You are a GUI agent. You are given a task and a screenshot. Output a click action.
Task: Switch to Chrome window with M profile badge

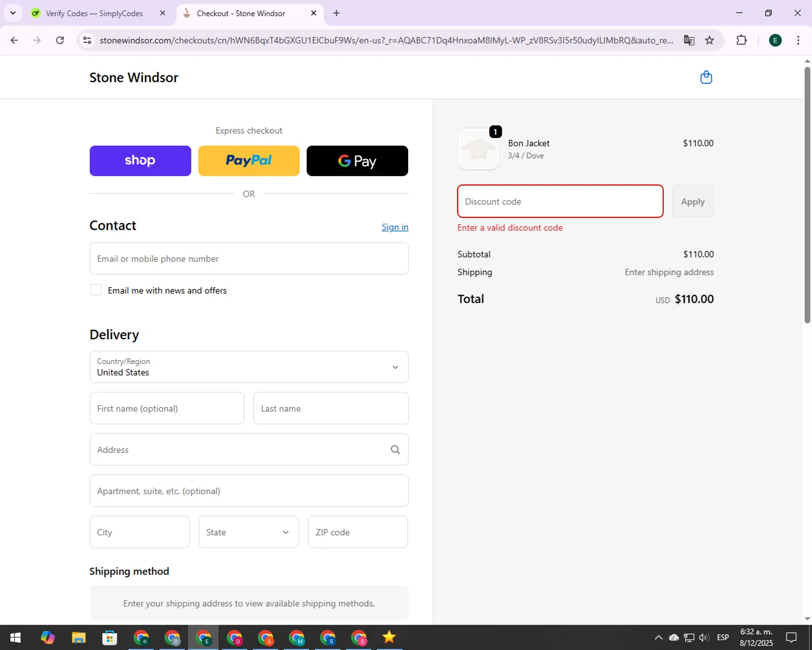coord(297,638)
